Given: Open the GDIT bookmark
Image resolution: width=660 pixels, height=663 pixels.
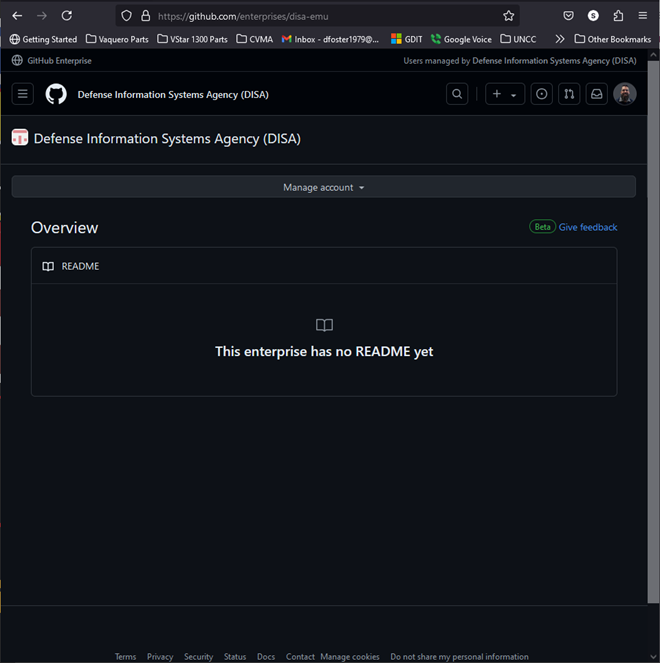Looking at the screenshot, I should tap(407, 39).
